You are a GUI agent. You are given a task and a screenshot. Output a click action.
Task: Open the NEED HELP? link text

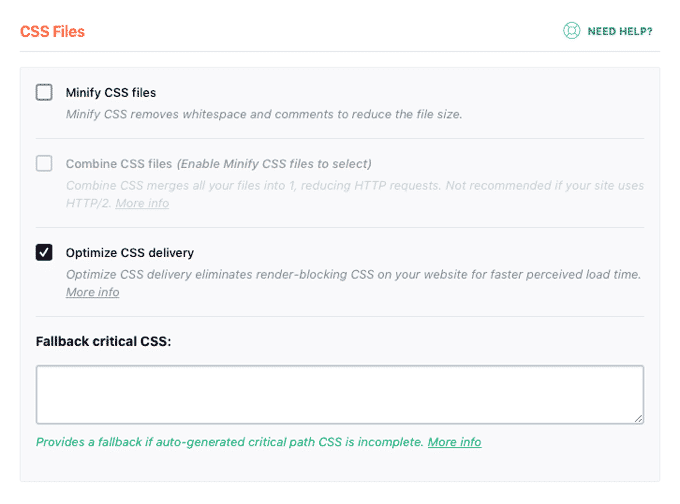coord(620,32)
